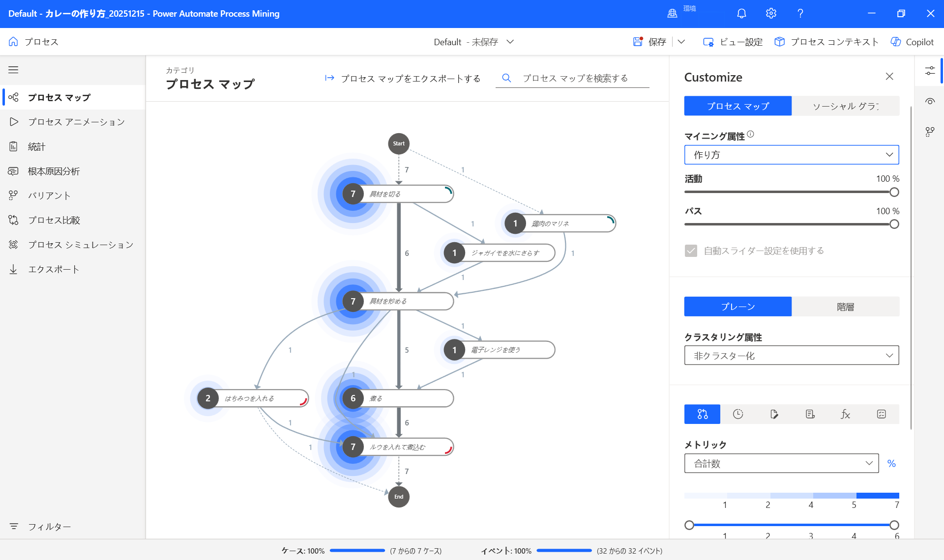The image size is (944, 560).
Task: Click the frequency metric icon tab
Action: click(702, 414)
